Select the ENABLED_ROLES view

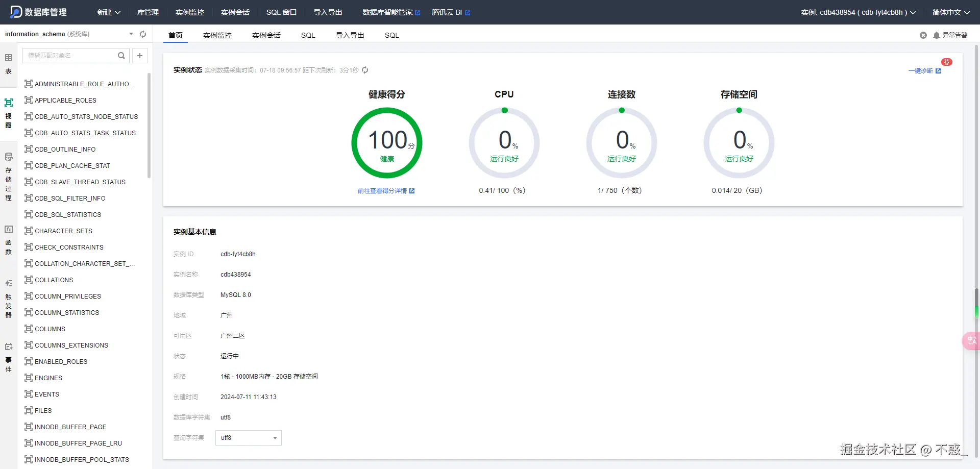[61, 362]
